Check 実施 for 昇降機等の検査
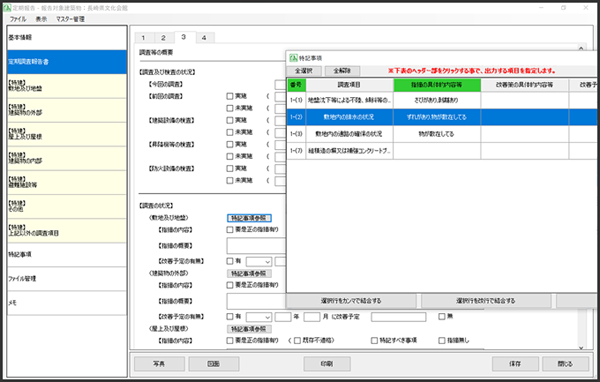This screenshot has height=382, width=600. click(230, 144)
